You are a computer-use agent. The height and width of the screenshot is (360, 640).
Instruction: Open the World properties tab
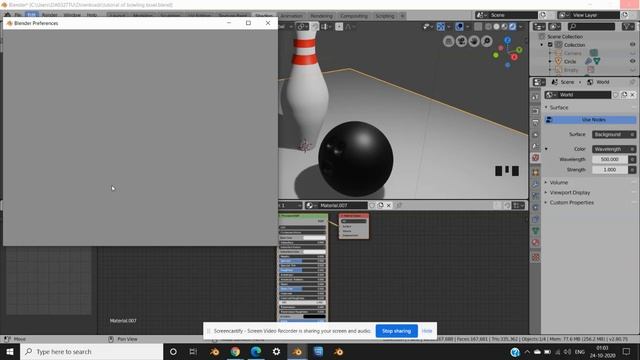coord(536,158)
